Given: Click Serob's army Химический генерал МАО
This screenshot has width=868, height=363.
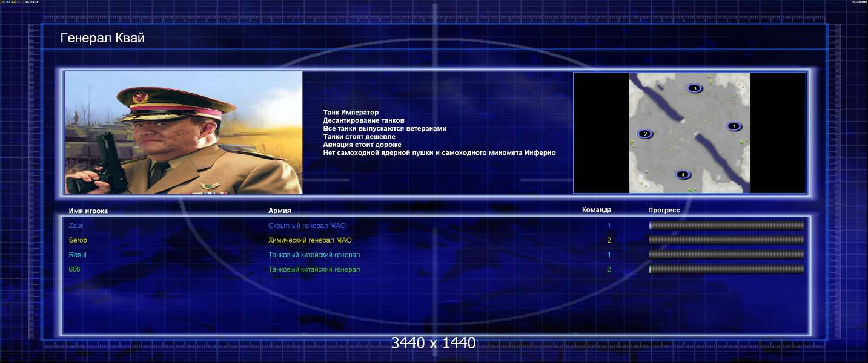Looking at the screenshot, I should click(x=310, y=240).
